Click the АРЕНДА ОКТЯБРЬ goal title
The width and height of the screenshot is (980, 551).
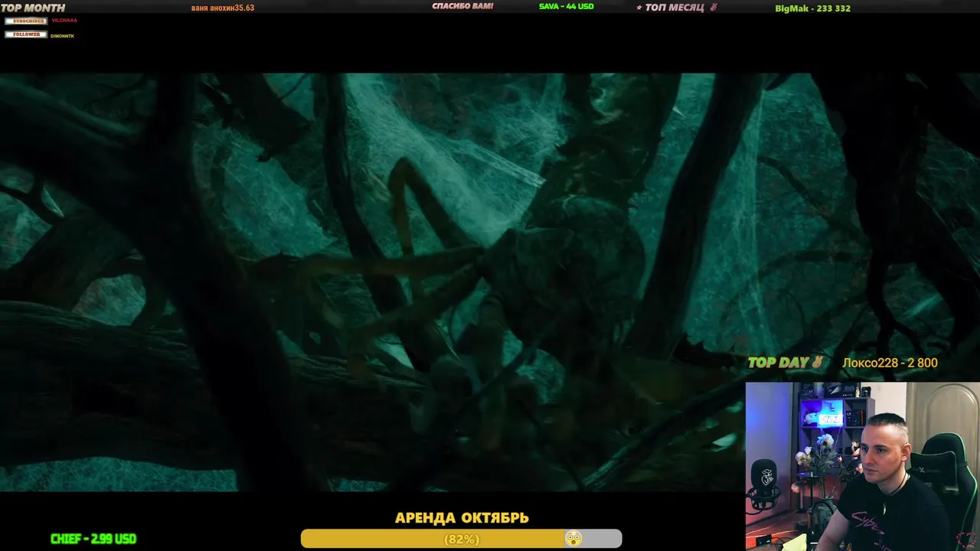pyautogui.click(x=462, y=518)
